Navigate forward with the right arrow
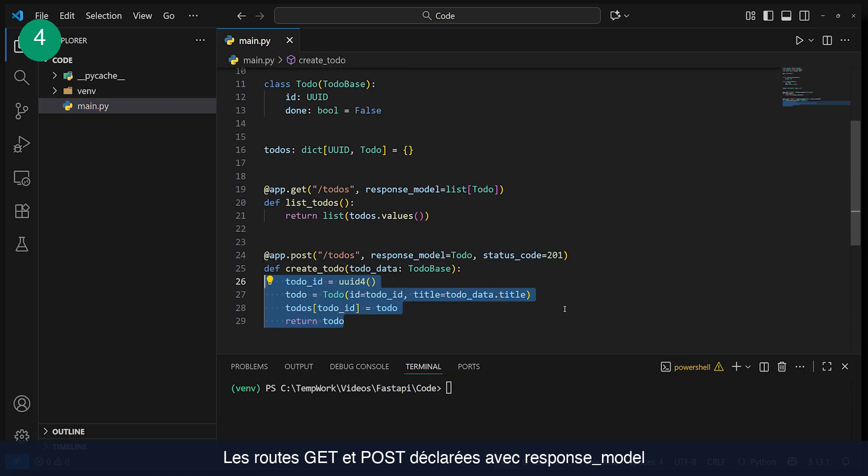Screen dimensions: 868x476 260,16
